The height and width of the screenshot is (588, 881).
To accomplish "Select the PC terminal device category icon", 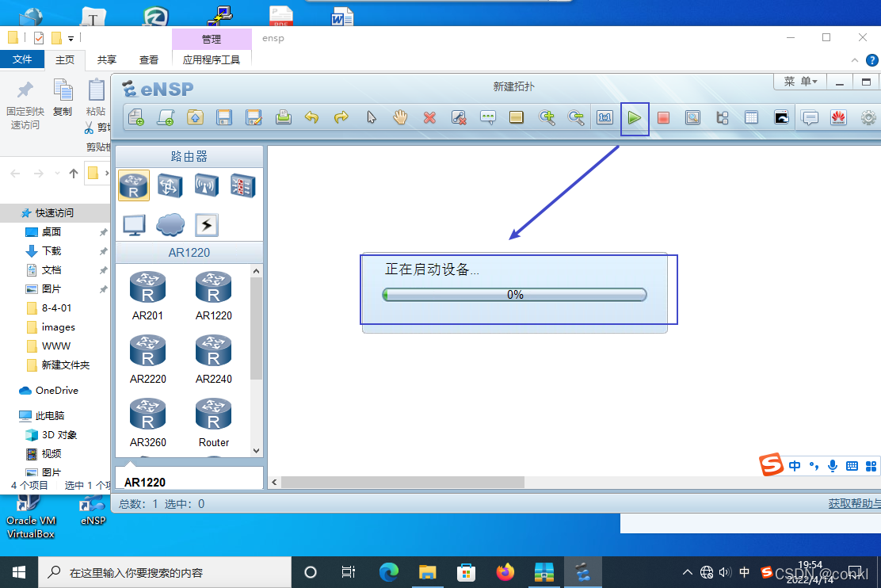I will (x=134, y=225).
